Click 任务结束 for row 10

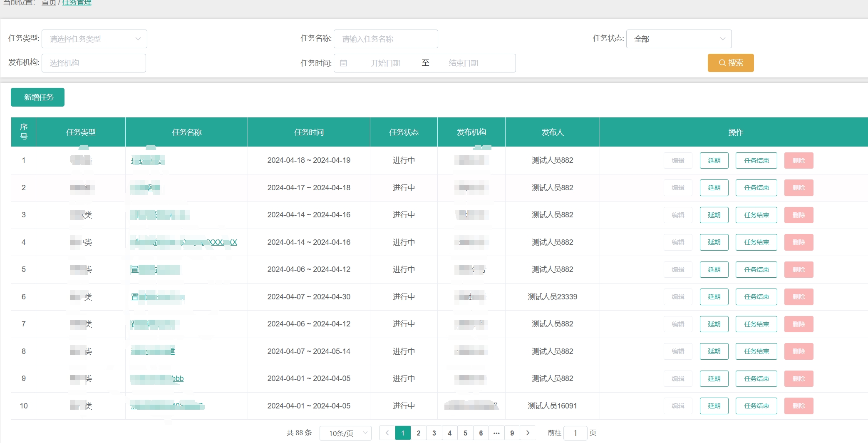pyautogui.click(x=756, y=406)
